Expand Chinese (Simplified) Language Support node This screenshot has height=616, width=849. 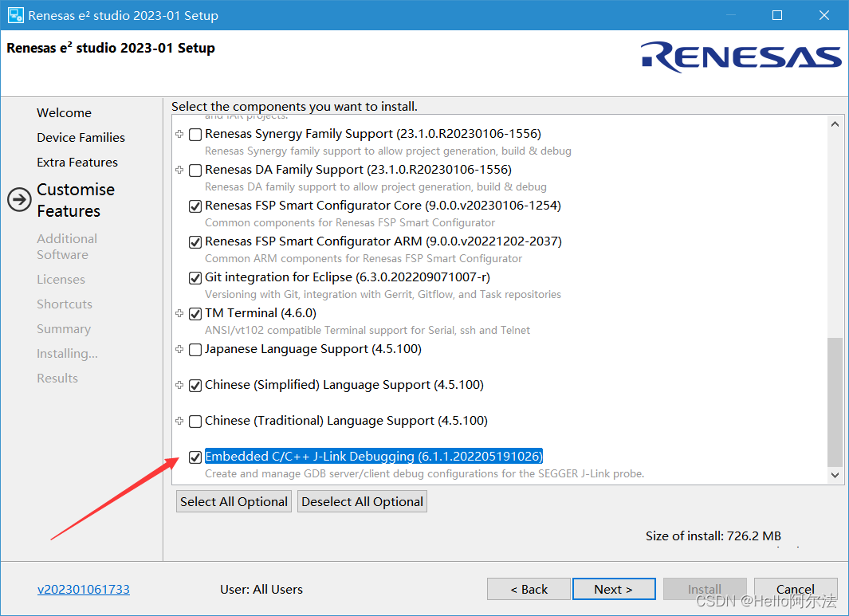[179, 385]
